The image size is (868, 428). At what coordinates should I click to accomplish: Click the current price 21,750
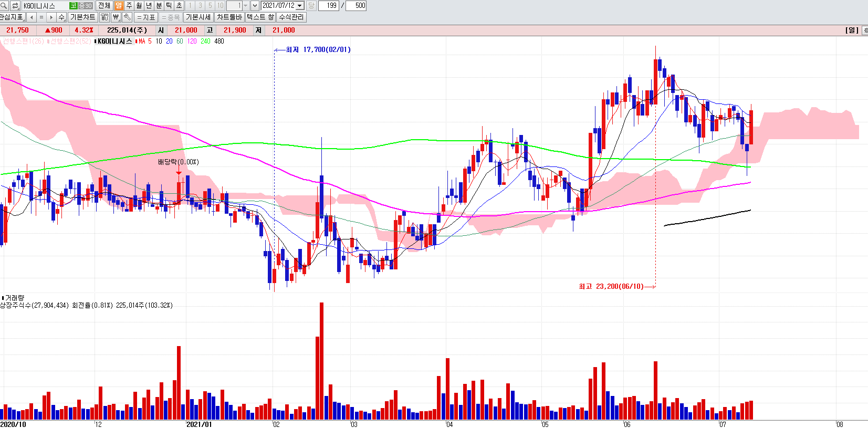(x=17, y=30)
